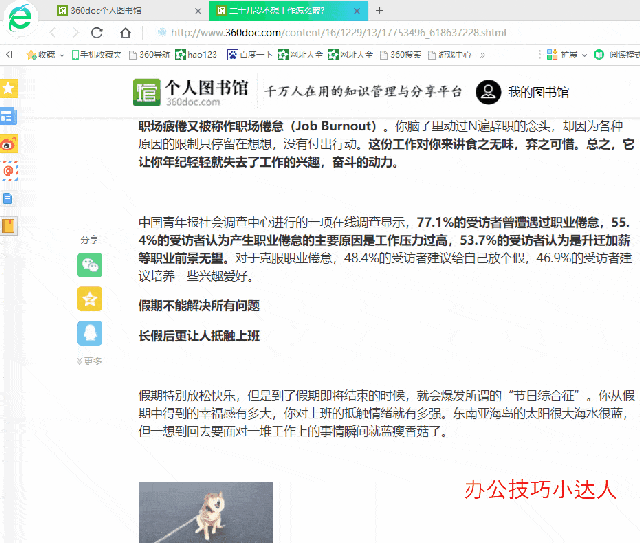Open the extensions dropdown arrow

[x=584, y=55]
